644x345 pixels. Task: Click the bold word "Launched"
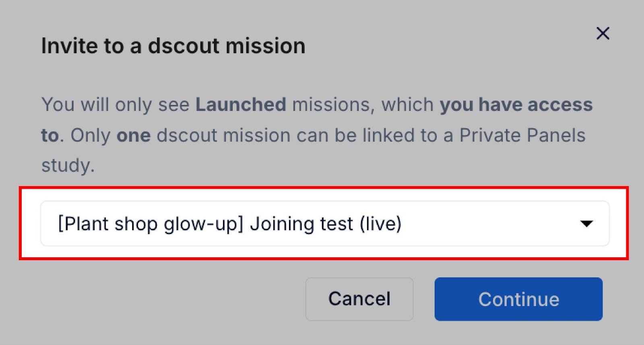(241, 105)
